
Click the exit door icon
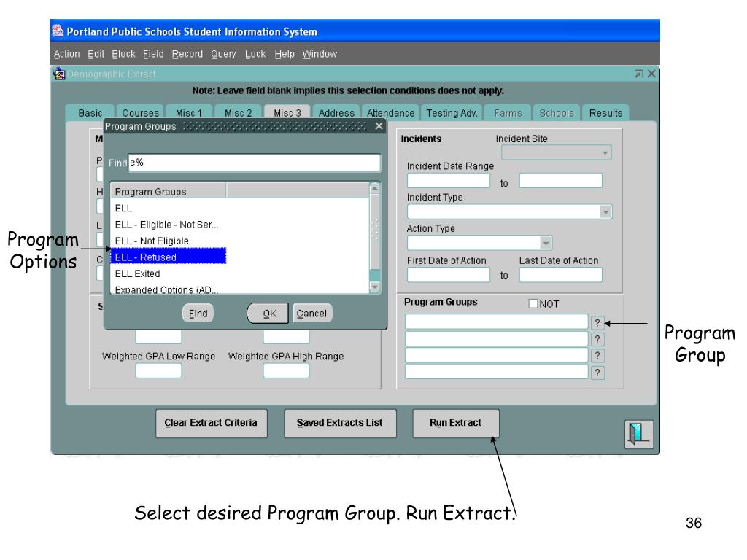638,434
